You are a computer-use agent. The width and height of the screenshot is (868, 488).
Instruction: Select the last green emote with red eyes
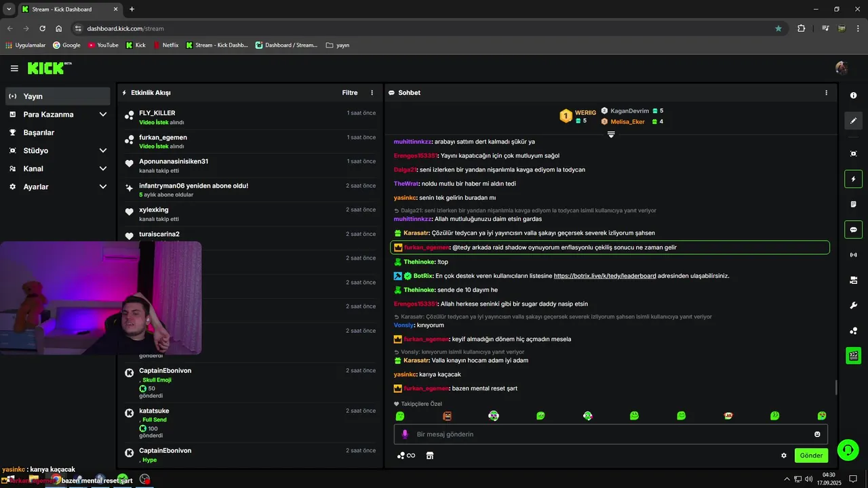821,415
